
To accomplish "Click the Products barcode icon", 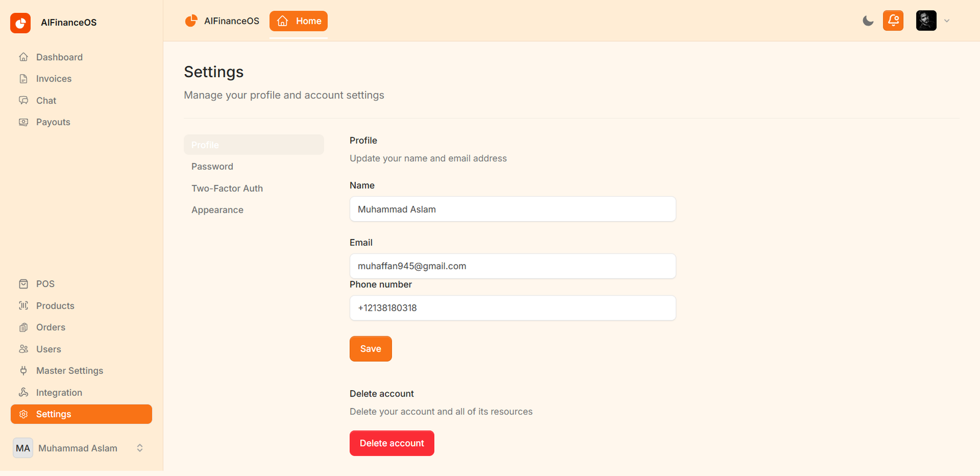I will pyautogui.click(x=23, y=306).
